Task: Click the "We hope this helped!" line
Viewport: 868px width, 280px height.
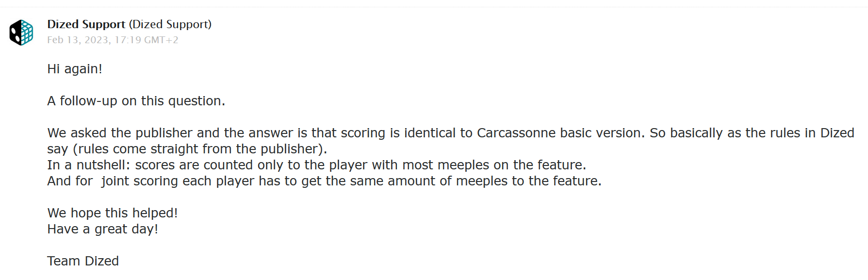Action: [113, 213]
